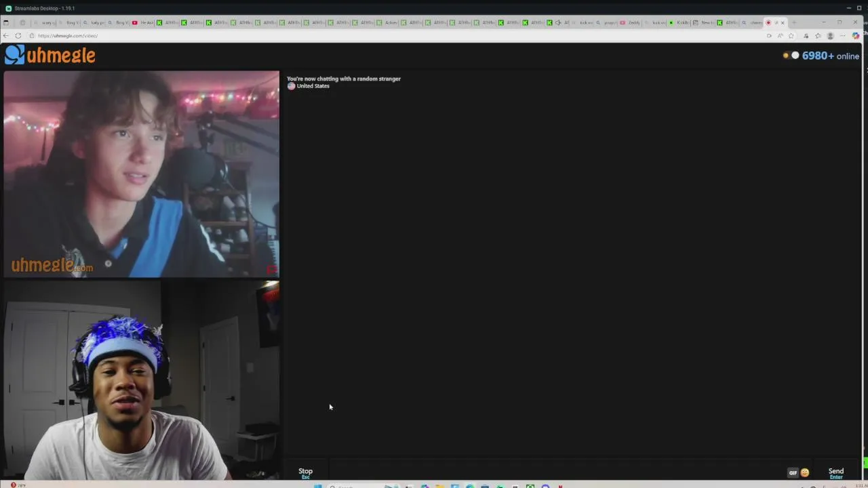
Task: Click the read aloud icon in address bar
Action: tap(780, 36)
